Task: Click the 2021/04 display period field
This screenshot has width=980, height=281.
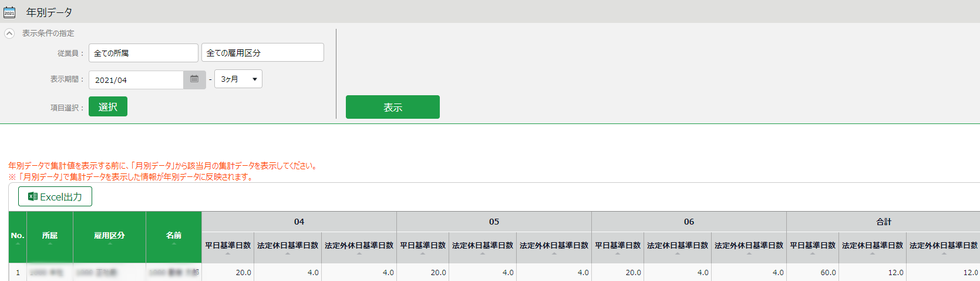Action: coord(136,80)
